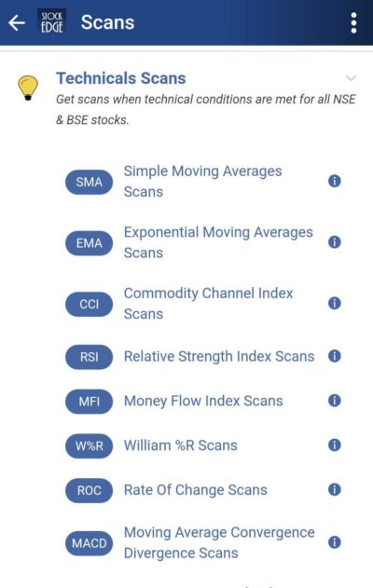Tap the Technicals Scans heading
The width and height of the screenshot is (373, 588).
coord(121,78)
